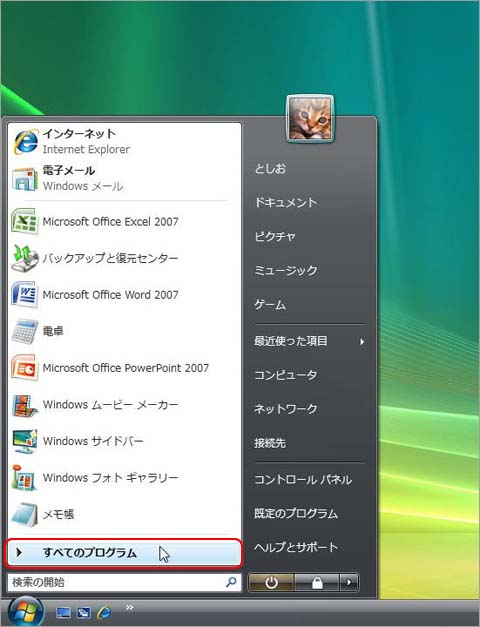The image size is (480, 627).
Task: Click Windows サイドバー text
Action: click(x=93, y=441)
